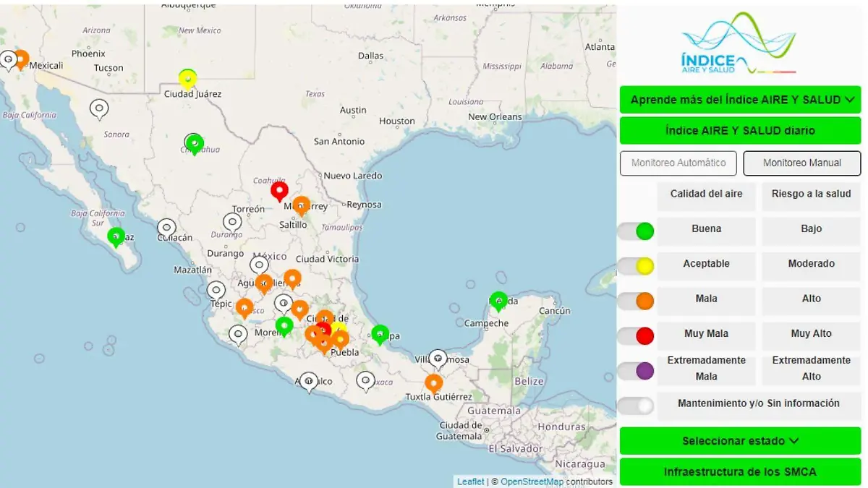Image resolution: width=868 pixels, height=488 pixels.
Task: Click the orange marker at Tuxtla Gutiérrez
Action: (x=433, y=382)
